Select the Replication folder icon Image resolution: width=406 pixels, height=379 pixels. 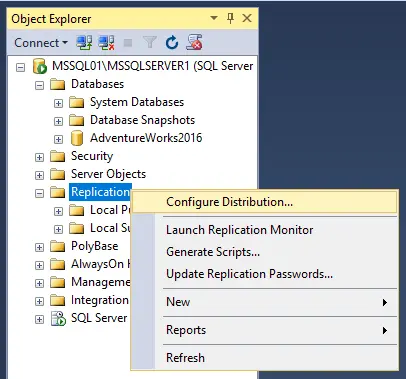(x=57, y=192)
